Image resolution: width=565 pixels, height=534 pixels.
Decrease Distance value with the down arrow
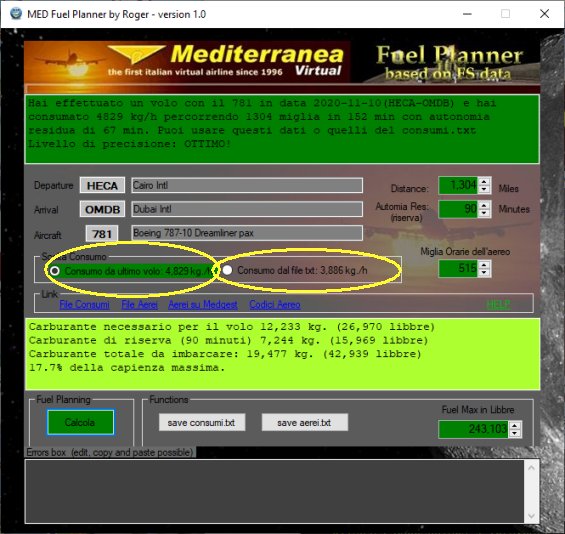pos(484,190)
